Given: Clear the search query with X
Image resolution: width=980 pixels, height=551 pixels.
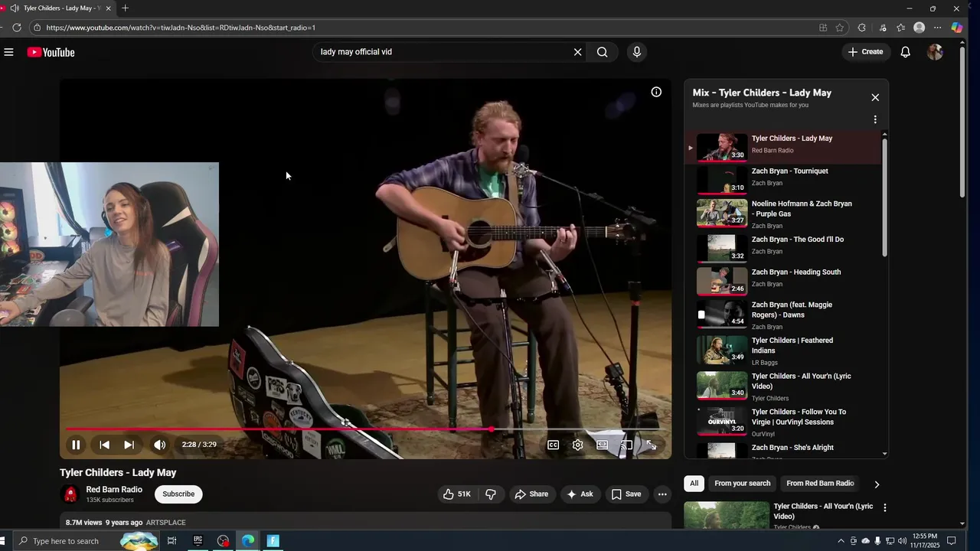Looking at the screenshot, I should pos(578,52).
